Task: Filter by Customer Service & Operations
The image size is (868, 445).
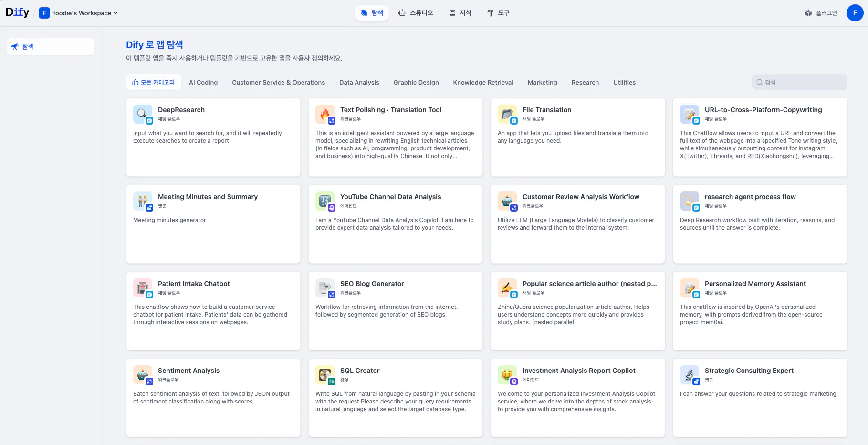Action: click(278, 82)
